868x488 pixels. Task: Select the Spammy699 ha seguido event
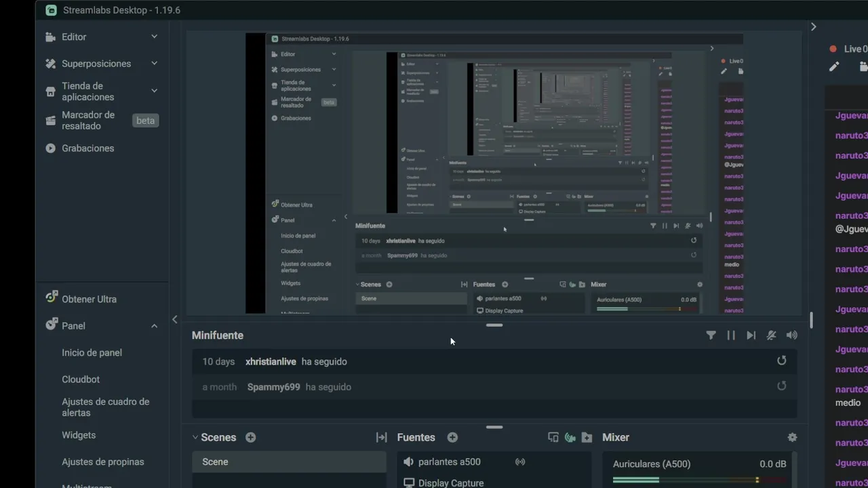pyautogui.click(x=494, y=387)
